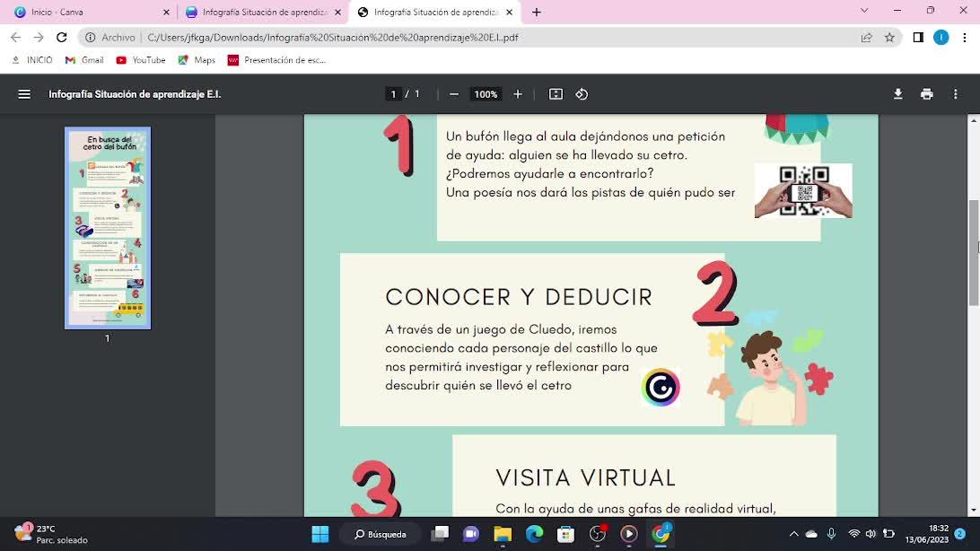980x551 pixels.
Task: Click the circular G logo icon in the PDF
Action: [661, 388]
